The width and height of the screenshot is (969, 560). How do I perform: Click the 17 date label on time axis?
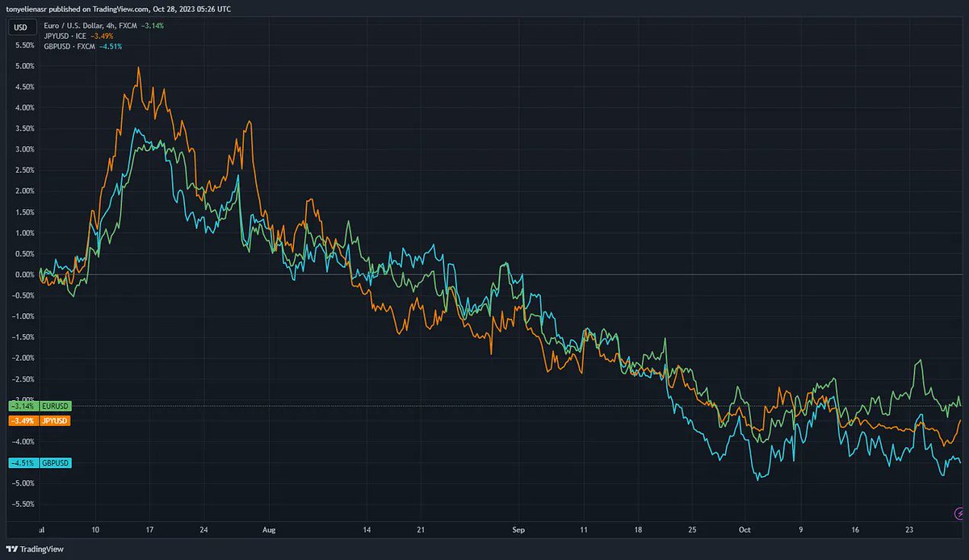[150, 530]
